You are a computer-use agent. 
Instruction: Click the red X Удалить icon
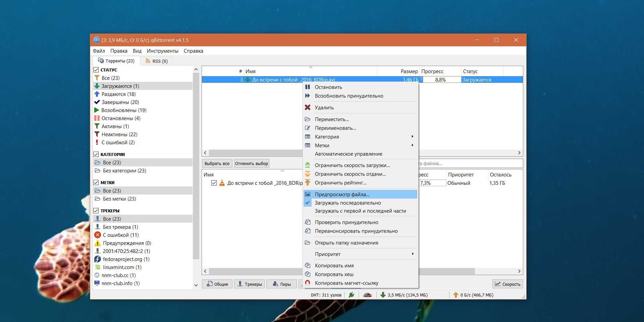pyautogui.click(x=307, y=108)
